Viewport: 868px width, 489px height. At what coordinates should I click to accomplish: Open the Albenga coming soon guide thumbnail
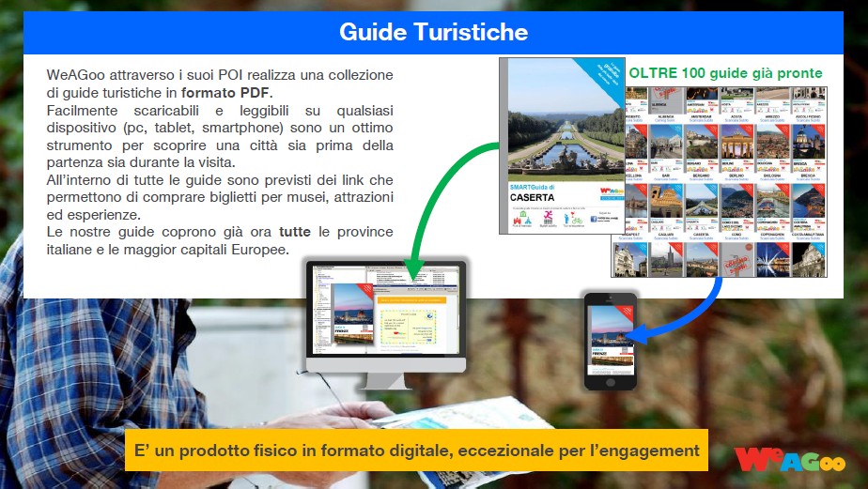[666, 100]
